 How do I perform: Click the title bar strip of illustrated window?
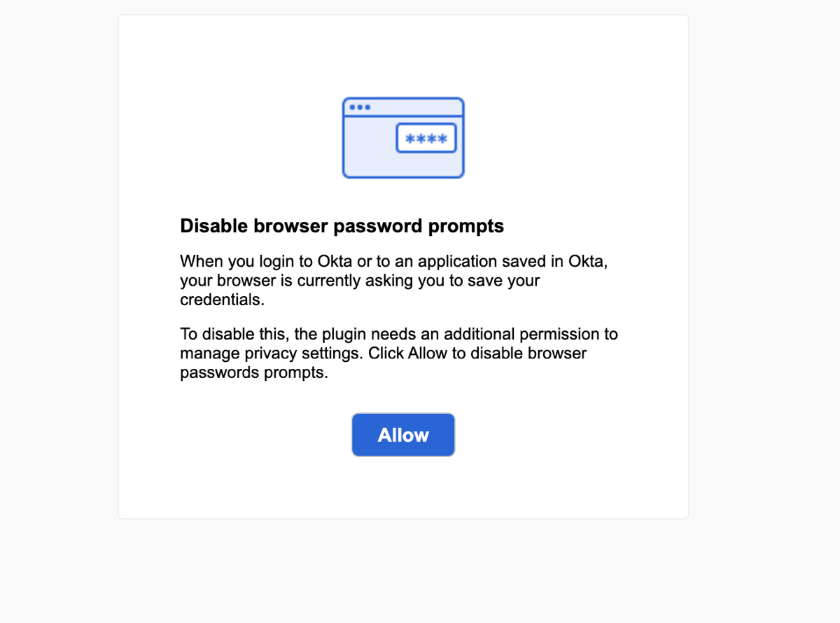click(x=403, y=107)
